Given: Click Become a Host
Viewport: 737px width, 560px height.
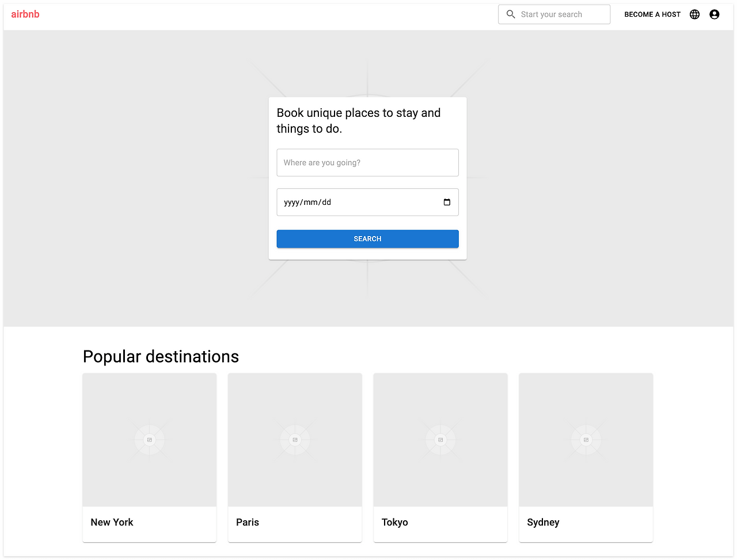Looking at the screenshot, I should [x=652, y=14].
